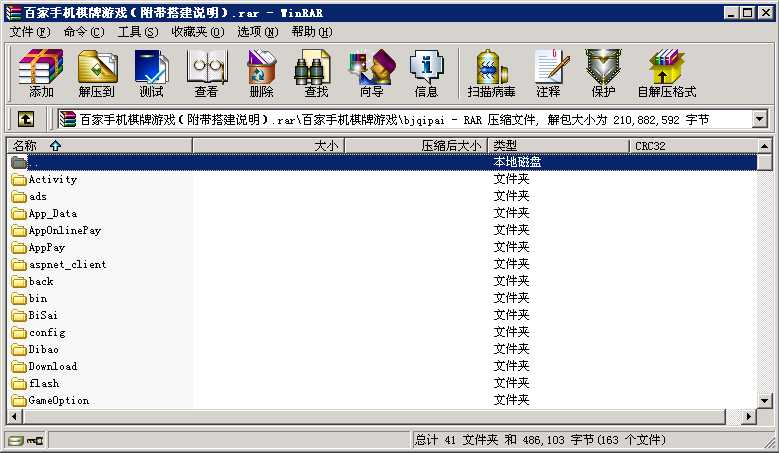Image resolution: width=779 pixels, height=453 pixels.
Task: Open the 帮助(H) menu
Action: point(312,32)
